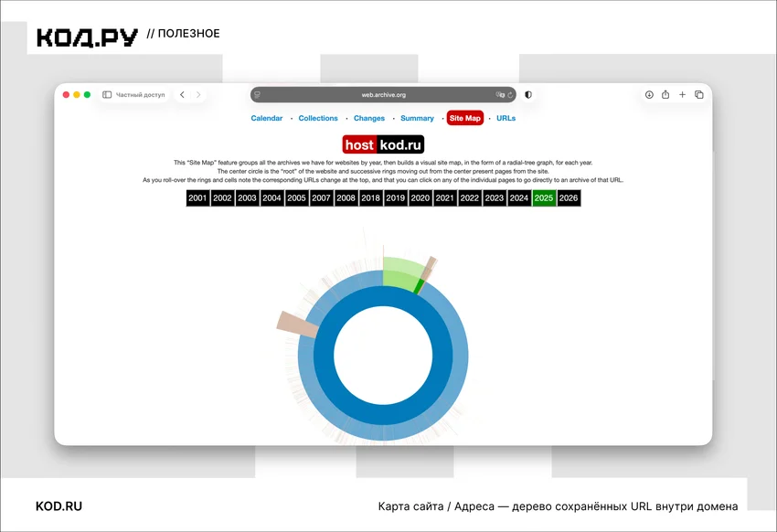Open the Calendar tab
The width and height of the screenshot is (777, 532).
click(x=267, y=118)
